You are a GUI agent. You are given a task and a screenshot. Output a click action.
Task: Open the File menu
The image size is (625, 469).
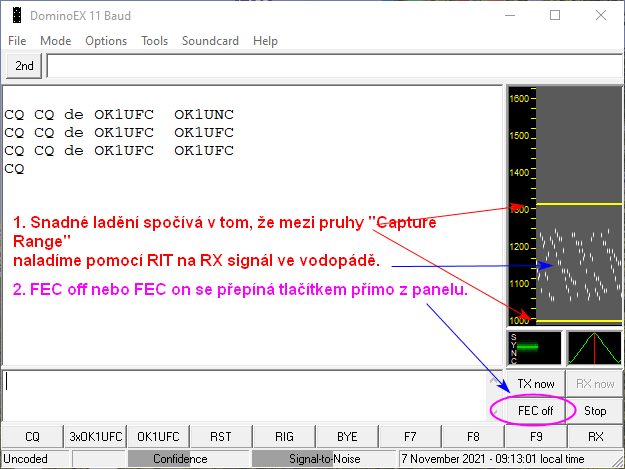(x=17, y=41)
